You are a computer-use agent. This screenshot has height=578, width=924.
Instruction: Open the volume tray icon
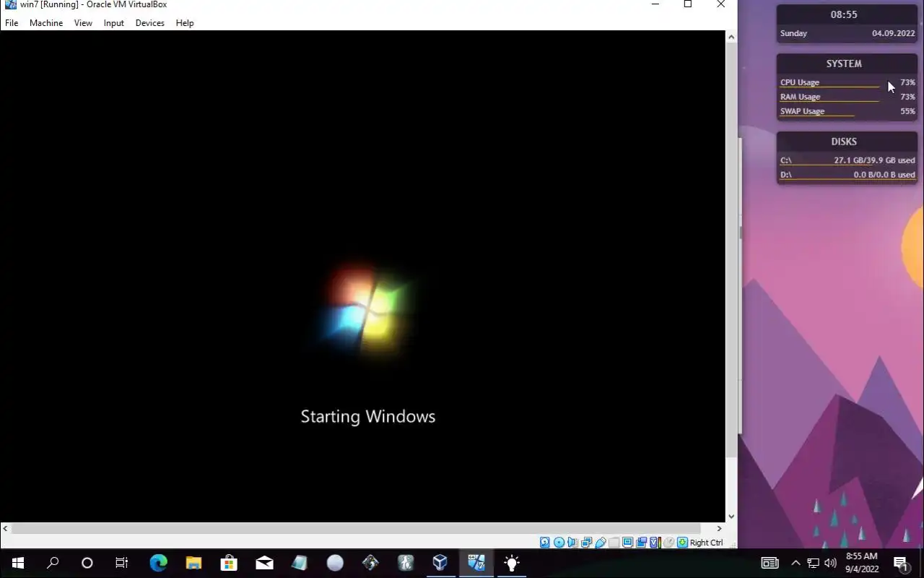[830, 563]
